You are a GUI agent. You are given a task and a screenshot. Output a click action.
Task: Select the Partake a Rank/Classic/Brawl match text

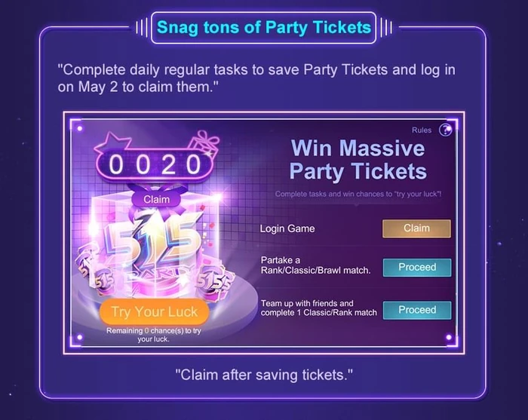point(315,265)
